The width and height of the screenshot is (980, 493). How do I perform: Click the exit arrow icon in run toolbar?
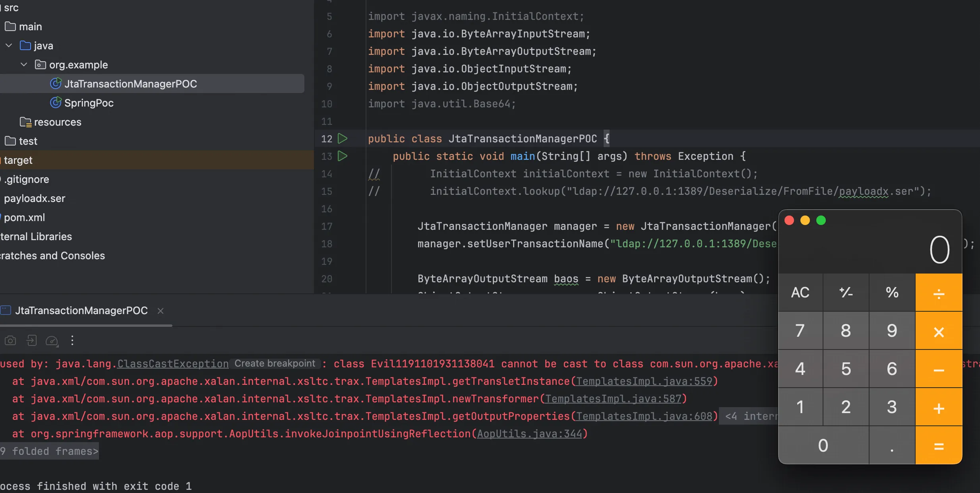31,341
